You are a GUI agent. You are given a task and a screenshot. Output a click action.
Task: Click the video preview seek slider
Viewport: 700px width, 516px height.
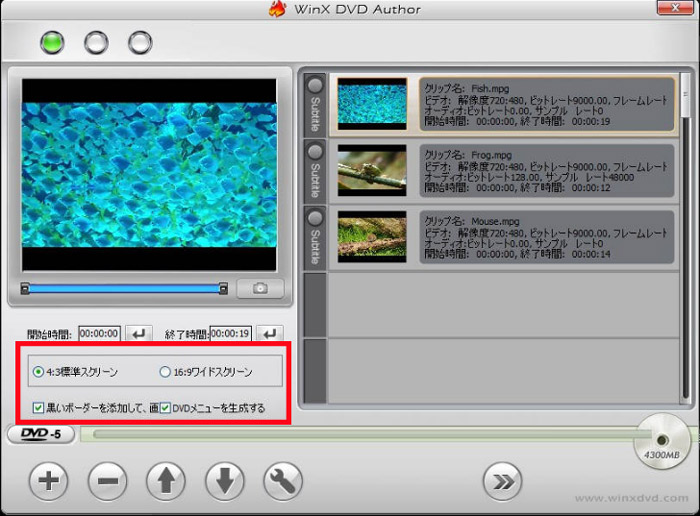[125, 289]
